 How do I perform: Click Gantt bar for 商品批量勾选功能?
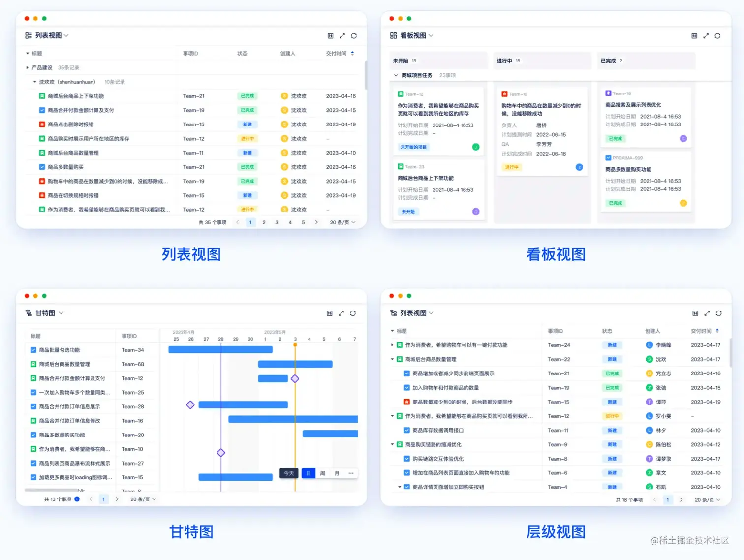point(220,350)
